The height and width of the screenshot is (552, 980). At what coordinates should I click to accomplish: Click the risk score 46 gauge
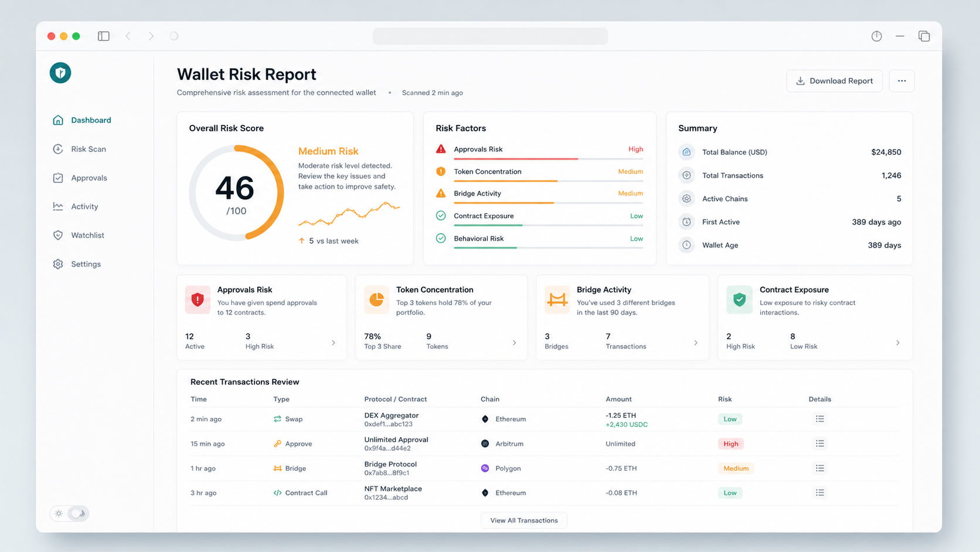point(236,193)
